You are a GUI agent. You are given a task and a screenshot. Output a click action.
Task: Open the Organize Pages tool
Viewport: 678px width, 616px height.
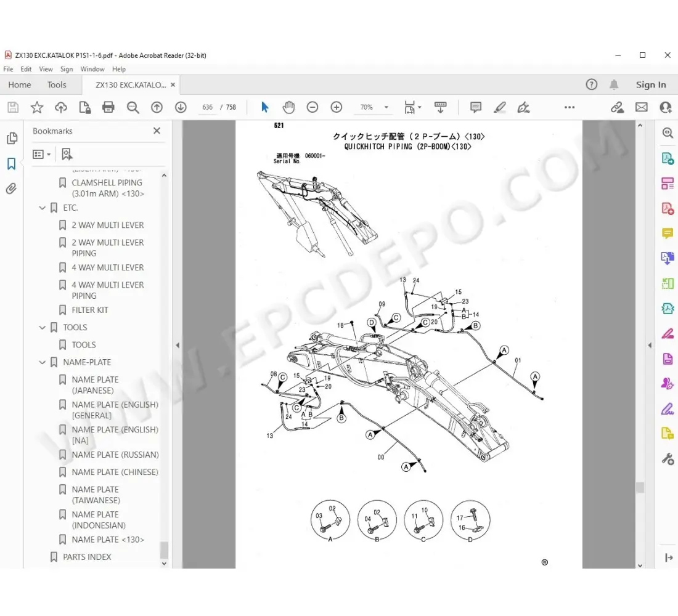click(x=667, y=183)
